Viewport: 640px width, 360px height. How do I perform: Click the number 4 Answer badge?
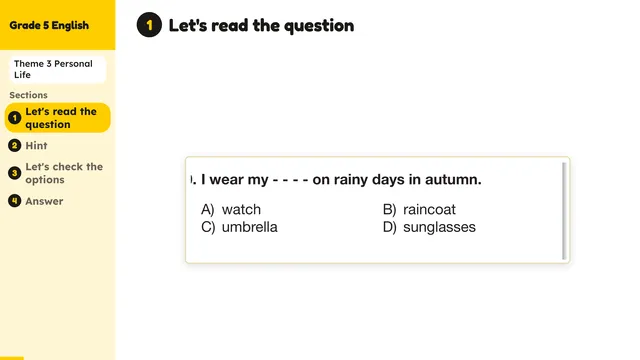(x=15, y=201)
